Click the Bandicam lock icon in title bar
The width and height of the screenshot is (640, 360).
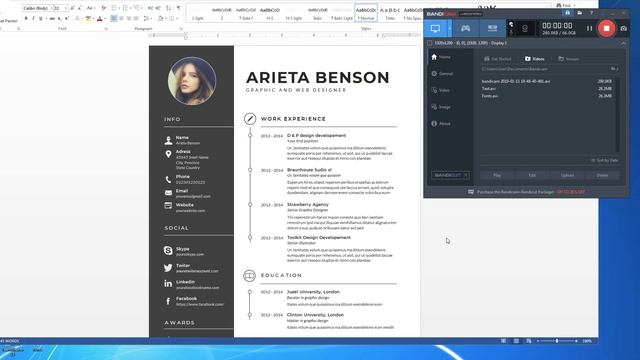[x=568, y=13]
